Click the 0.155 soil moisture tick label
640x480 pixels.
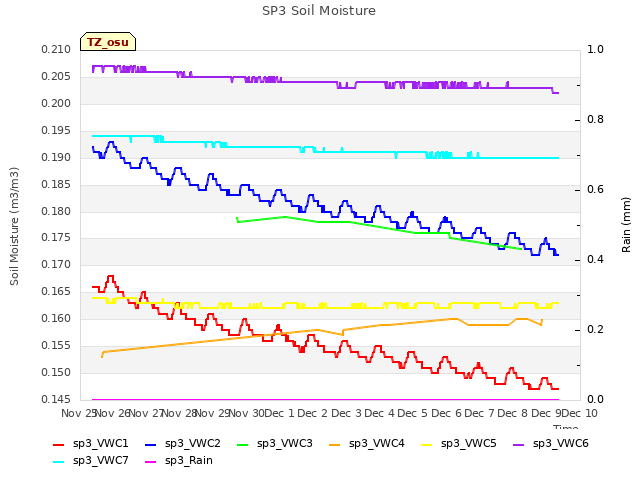[56, 345]
